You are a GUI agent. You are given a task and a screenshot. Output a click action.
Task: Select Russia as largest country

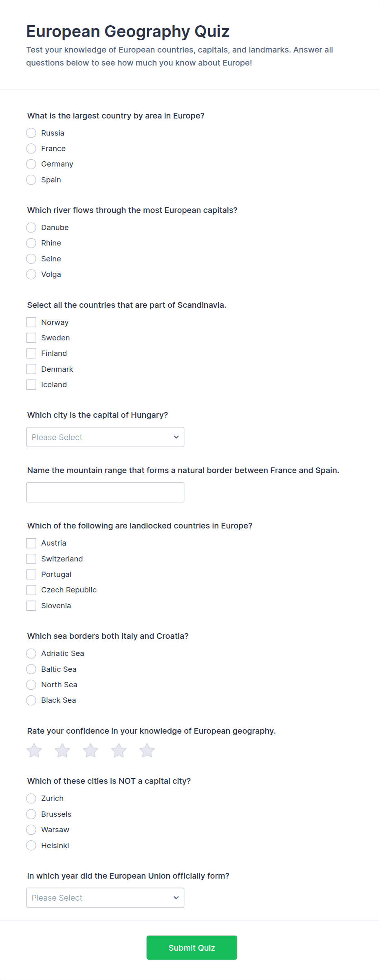(31, 133)
